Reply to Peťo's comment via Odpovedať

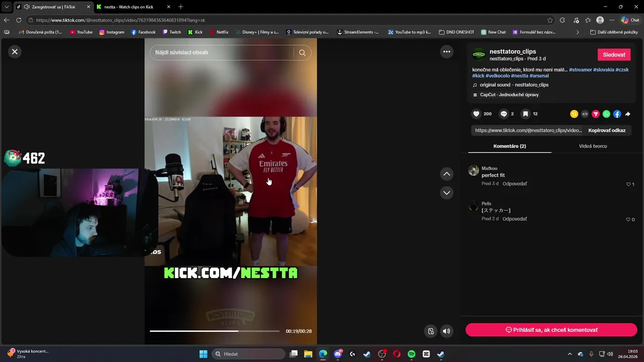[515, 219]
